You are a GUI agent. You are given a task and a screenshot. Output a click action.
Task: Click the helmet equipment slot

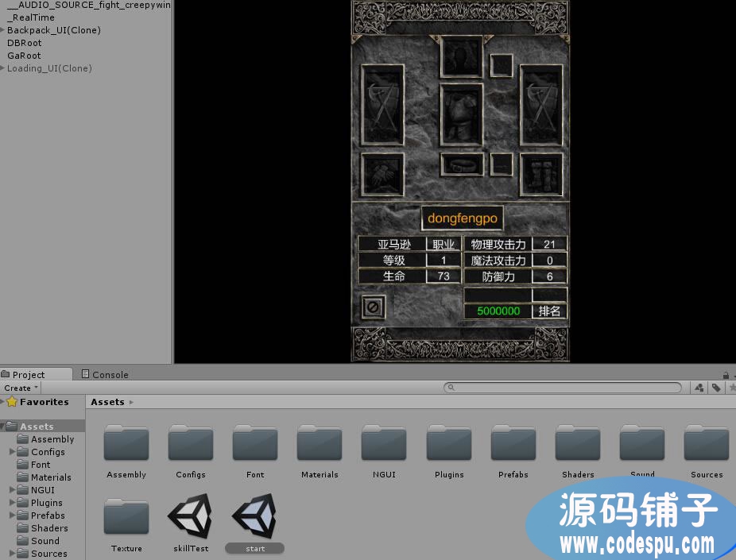[x=462, y=56]
